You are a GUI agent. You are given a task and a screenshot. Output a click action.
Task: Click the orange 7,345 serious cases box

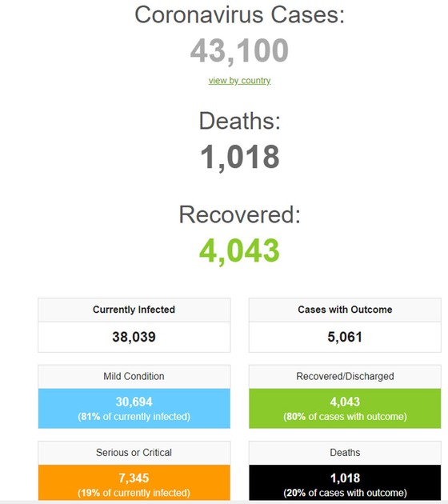click(x=134, y=482)
